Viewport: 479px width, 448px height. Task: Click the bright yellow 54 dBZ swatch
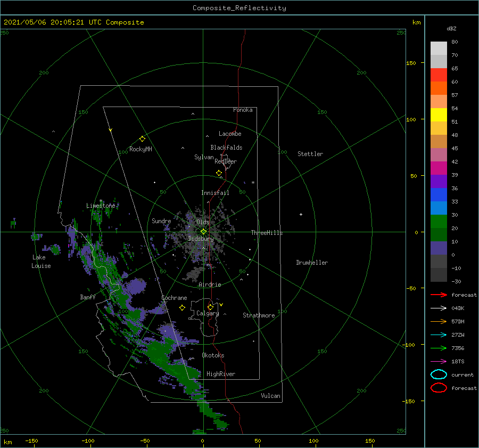[439, 115]
